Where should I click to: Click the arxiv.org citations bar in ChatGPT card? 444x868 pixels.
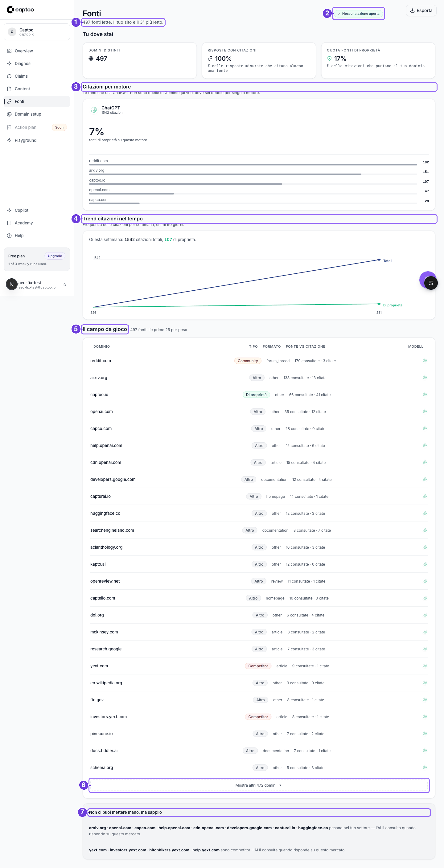[x=253, y=174]
